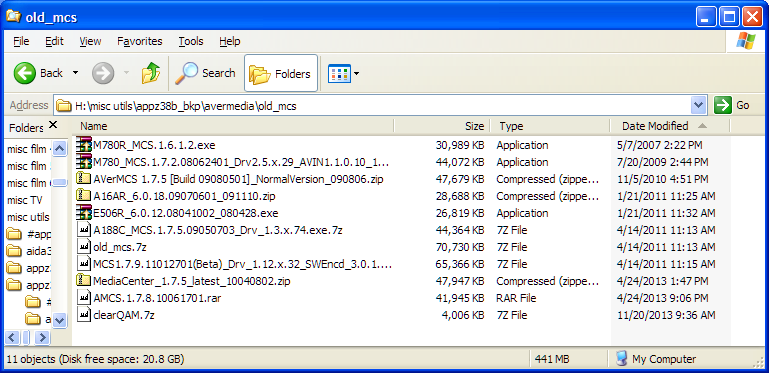Image resolution: width=769 pixels, height=373 pixels.
Task: Open the Edit menu
Action: click(x=54, y=41)
